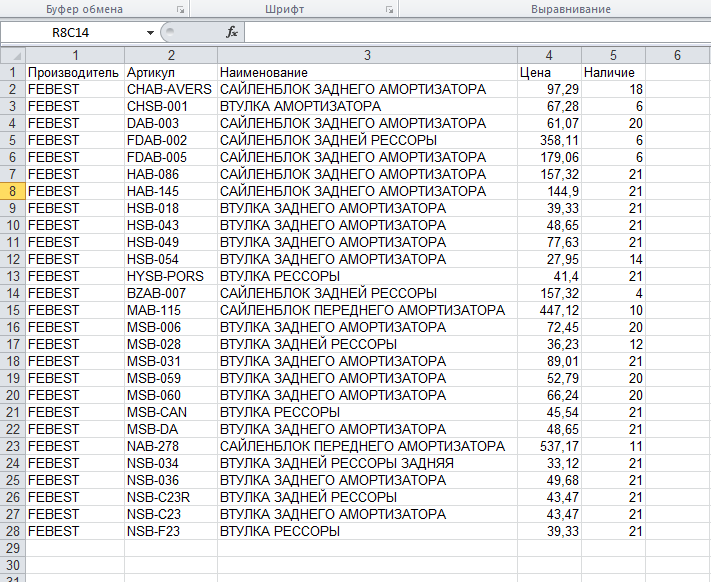Image resolution: width=711 pixels, height=582 pixels.
Task: Select cell with article HAB-145
Action: point(171,191)
